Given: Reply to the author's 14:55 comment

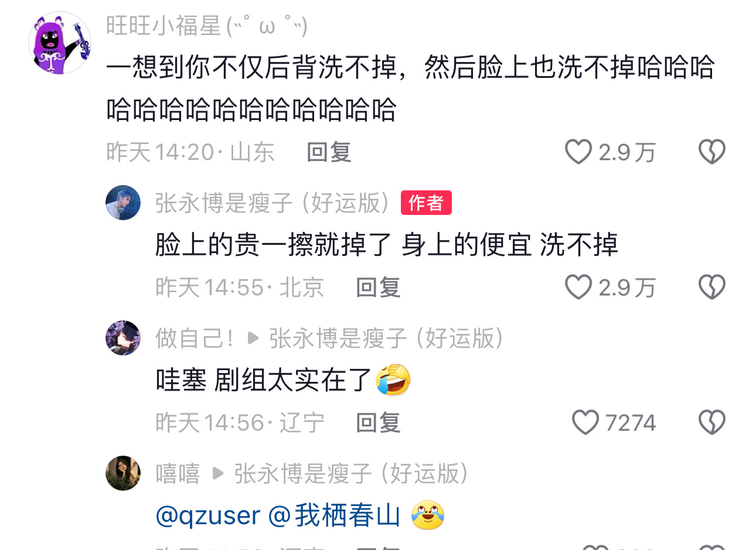Looking at the screenshot, I should pos(378,288).
